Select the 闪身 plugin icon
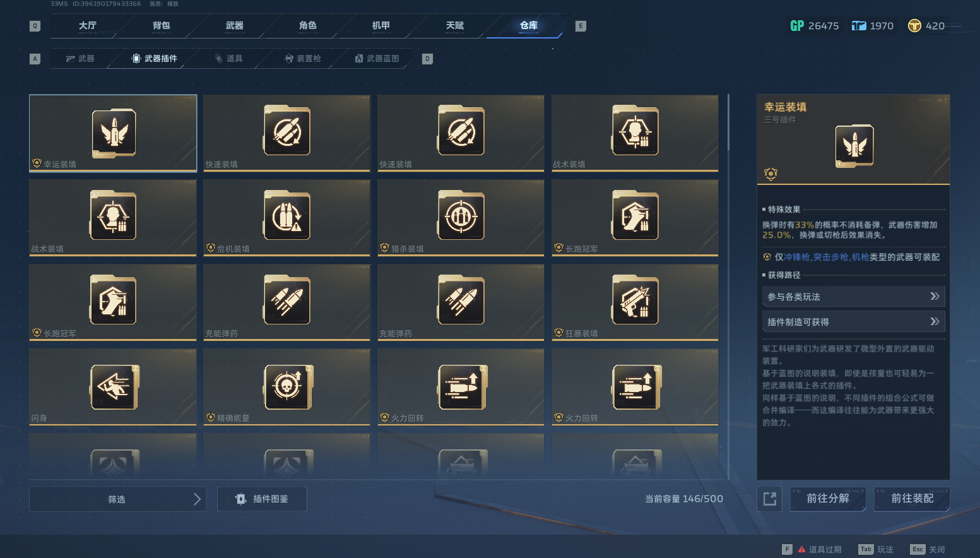Screen dimensions: 980x558 point(115,387)
